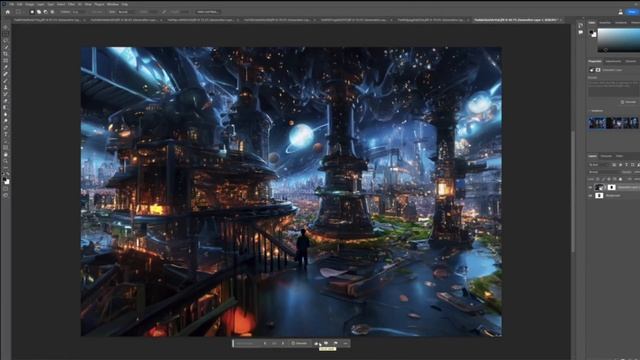Switch to the Channels tab
Screen dimensions: 640x360
606,156
